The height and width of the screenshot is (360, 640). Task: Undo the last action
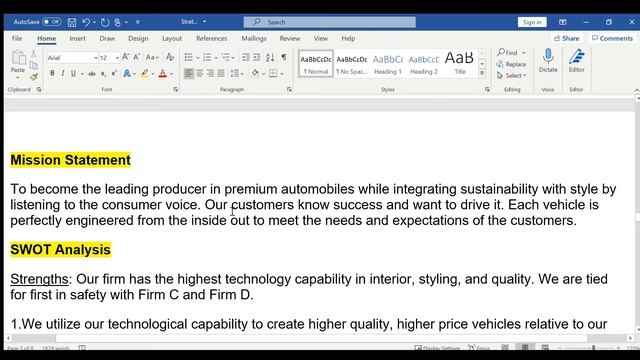86,22
